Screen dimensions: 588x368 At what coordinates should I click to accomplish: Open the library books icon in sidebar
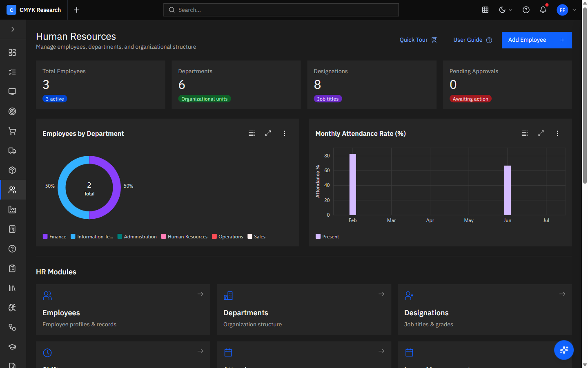coord(12,288)
